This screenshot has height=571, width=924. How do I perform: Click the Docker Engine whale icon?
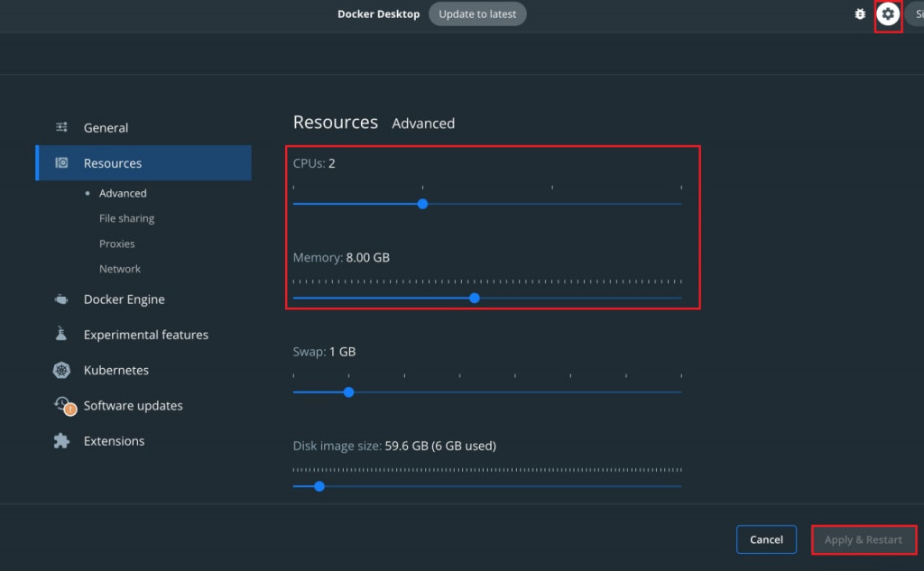(x=61, y=299)
